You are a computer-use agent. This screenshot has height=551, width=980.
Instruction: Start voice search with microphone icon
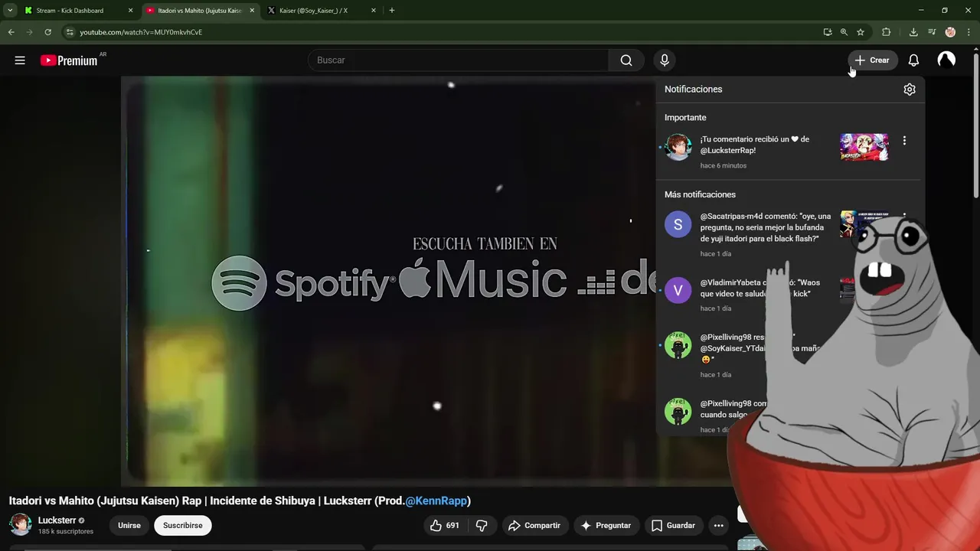click(x=665, y=60)
